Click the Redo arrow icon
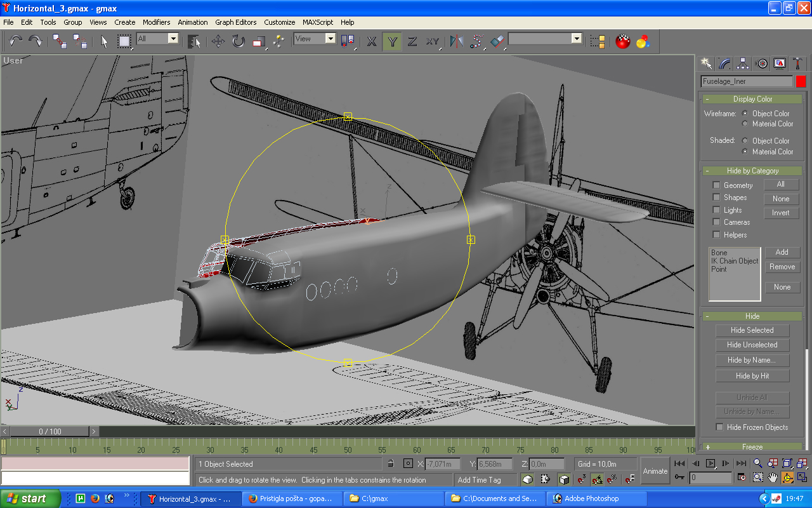Image resolution: width=812 pixels, height=508 pixels. point(36,41)
